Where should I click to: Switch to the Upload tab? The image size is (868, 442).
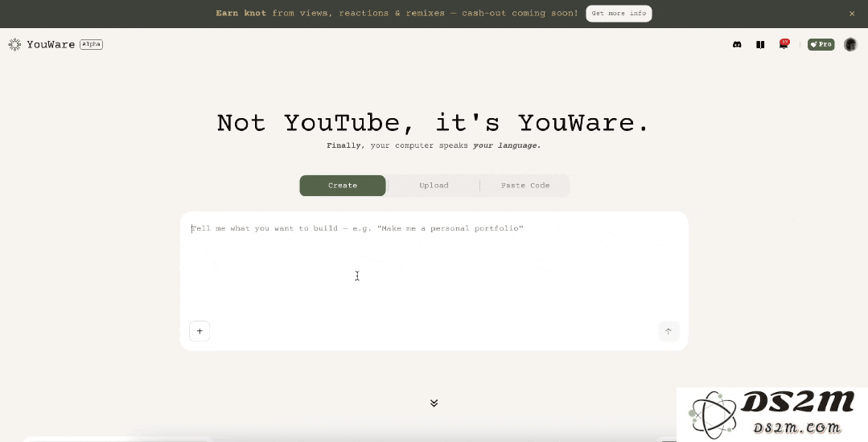[434, 186]
